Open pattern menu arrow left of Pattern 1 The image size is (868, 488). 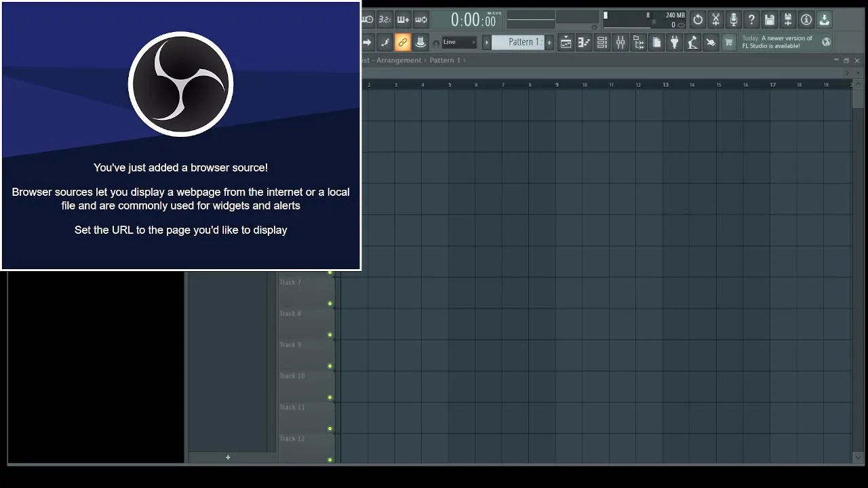(486, 42)
